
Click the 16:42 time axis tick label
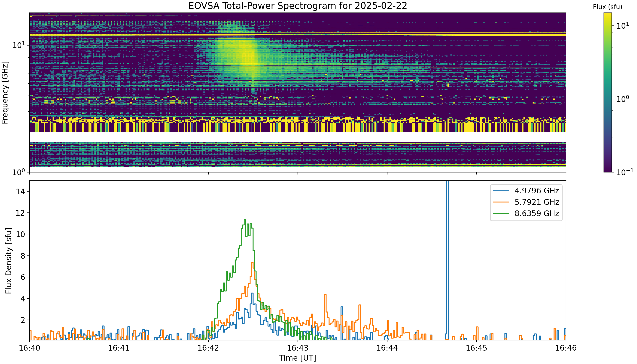208,348
